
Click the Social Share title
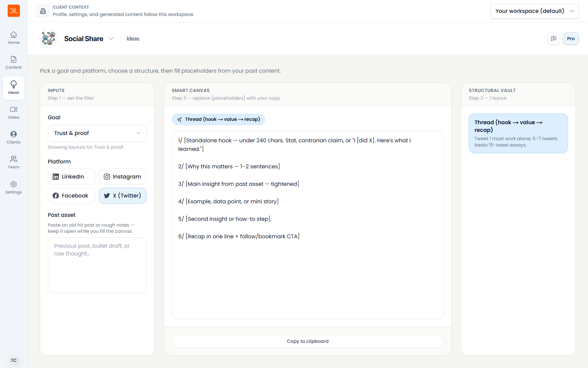[x=84, y=39]
